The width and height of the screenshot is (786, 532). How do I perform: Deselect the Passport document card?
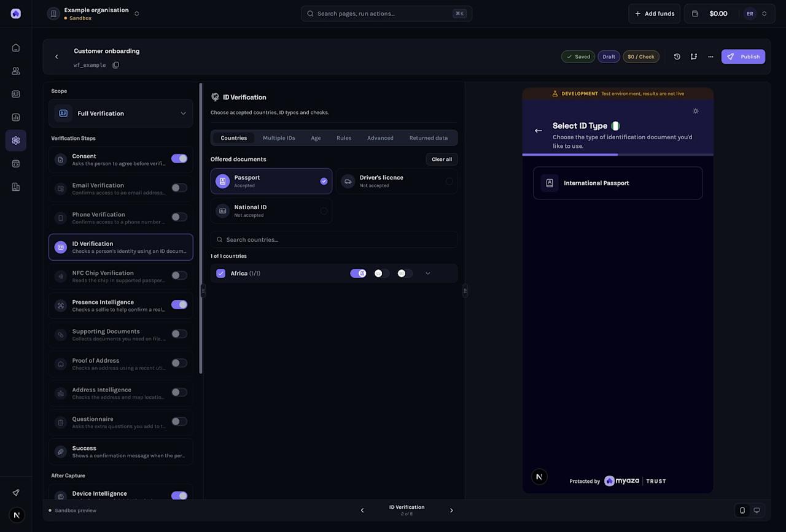(271, 181)
